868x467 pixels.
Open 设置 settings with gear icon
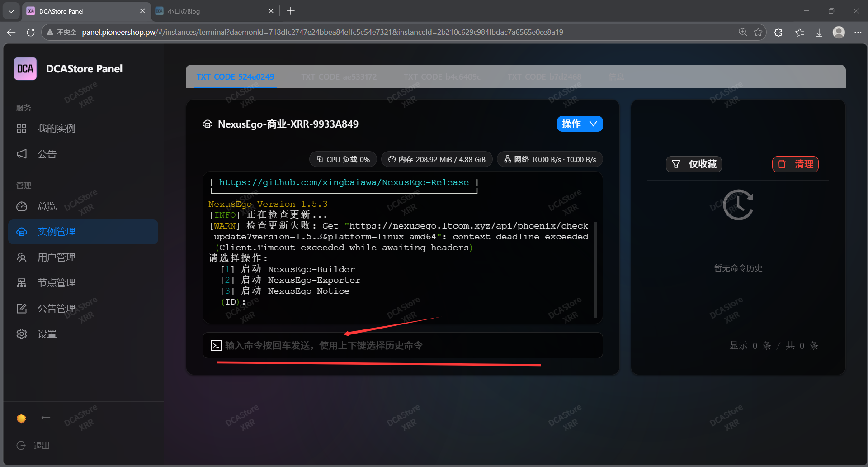tap(47, 334)
